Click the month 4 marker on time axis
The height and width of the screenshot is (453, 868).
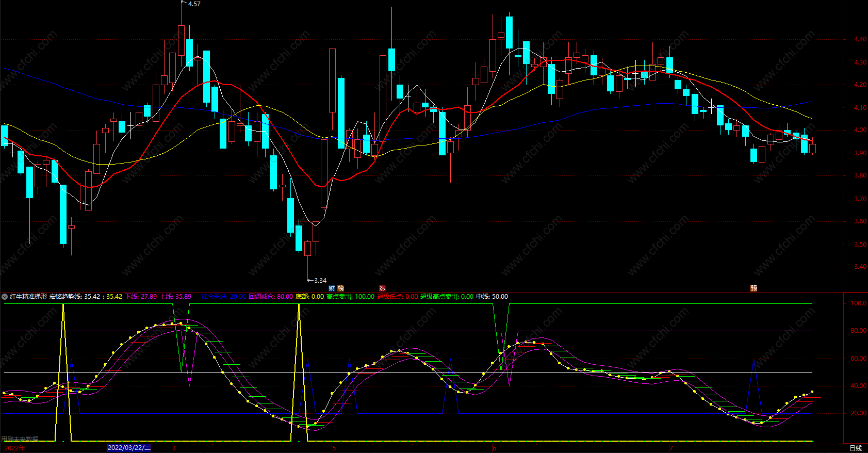coord(174,448)
